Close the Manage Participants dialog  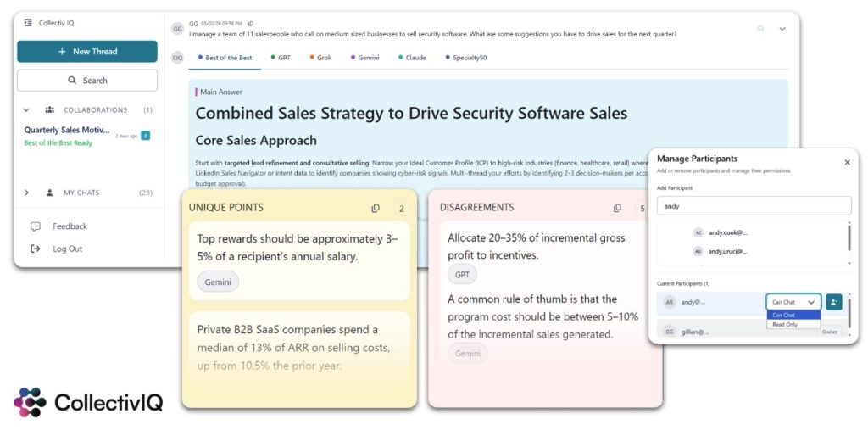click(847, 162)
